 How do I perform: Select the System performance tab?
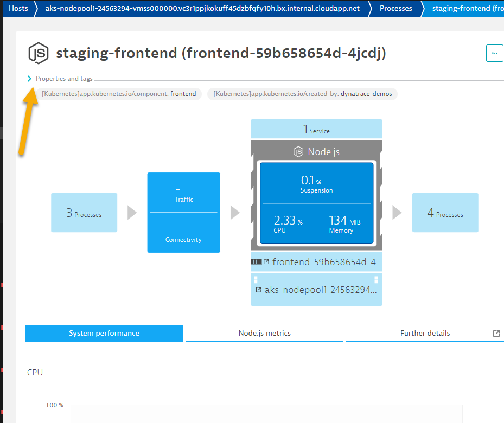coord(104,334)
